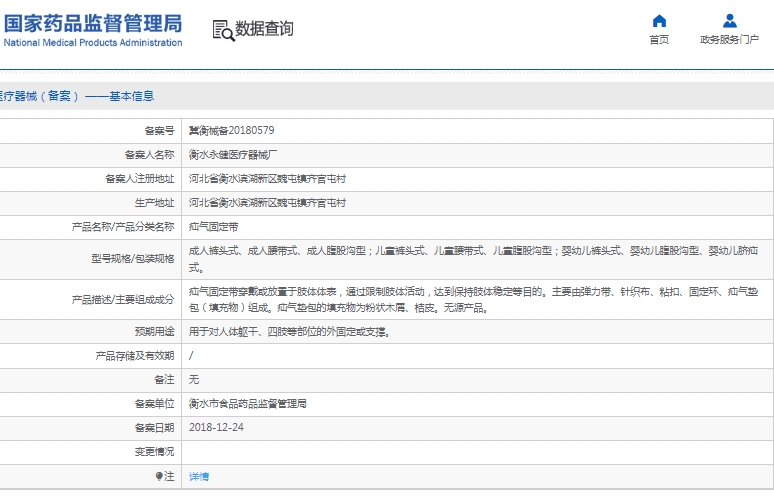Click the 预期用途 label
Image resolution: width=774 pixels, height=496 pixels.
pyautogui.click(x=155, y=332)
